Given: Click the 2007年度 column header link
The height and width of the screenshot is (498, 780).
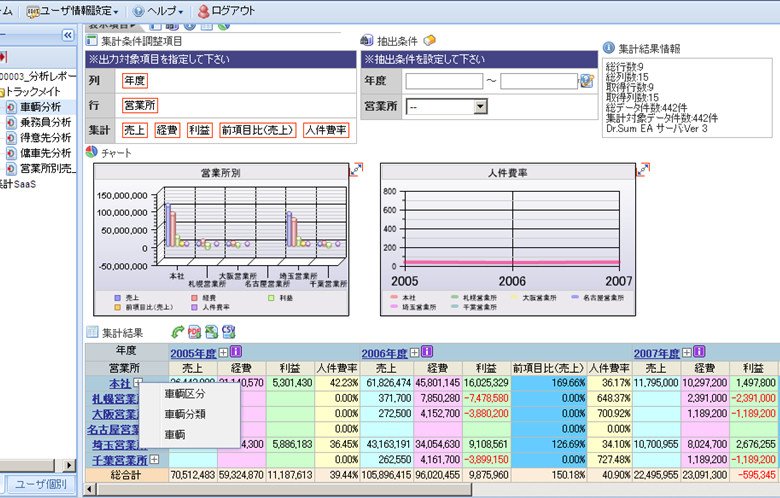Looking at the screenshot, I should click(657, 353).
